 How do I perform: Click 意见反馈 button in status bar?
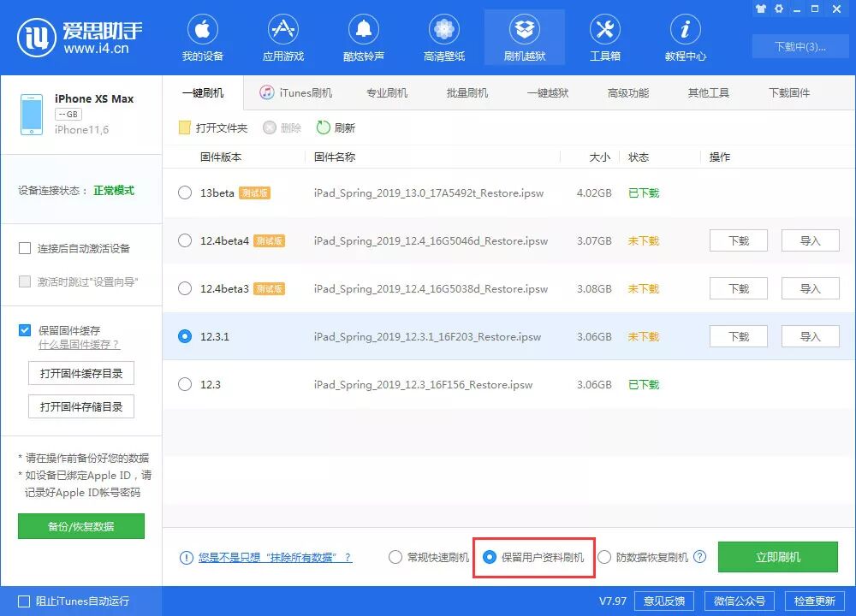click(664, 601)
